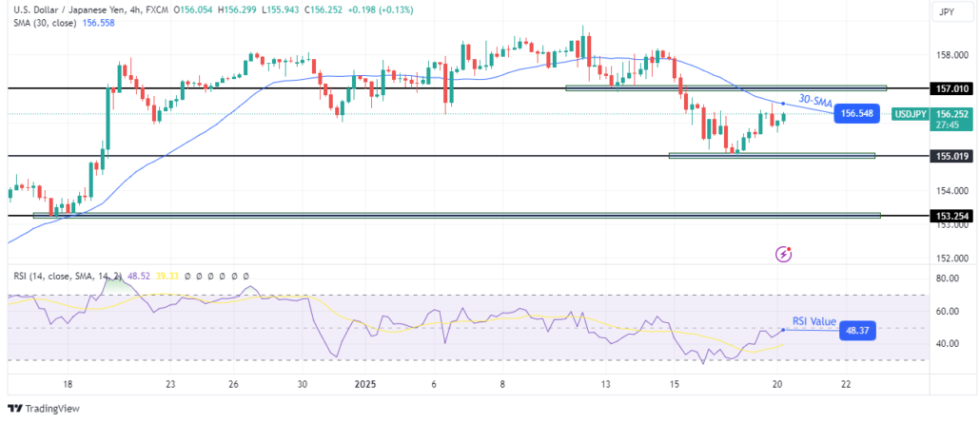Screen dimensions: 980x422
Task: Click the 13 date axis label
Action: 604,384
